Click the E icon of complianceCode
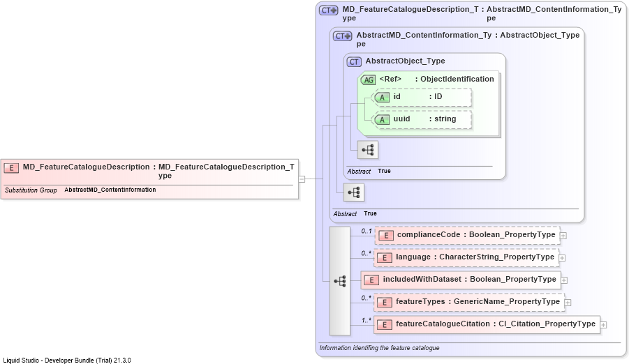Viewport: 629px width, 364px height. click(386, 236)
